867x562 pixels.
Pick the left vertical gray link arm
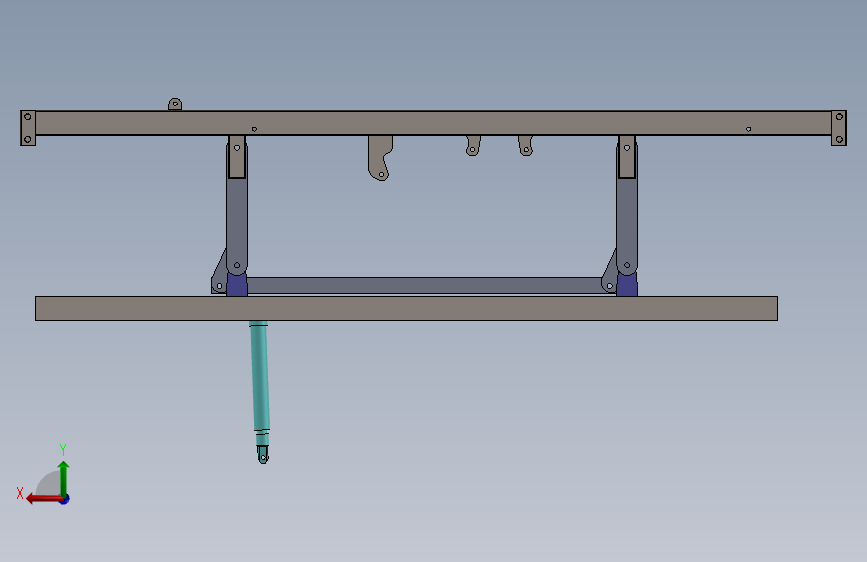tap(237, 221)
